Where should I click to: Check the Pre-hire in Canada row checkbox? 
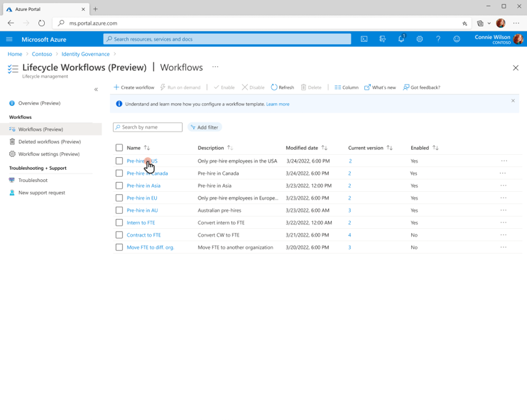pos(119,173)
